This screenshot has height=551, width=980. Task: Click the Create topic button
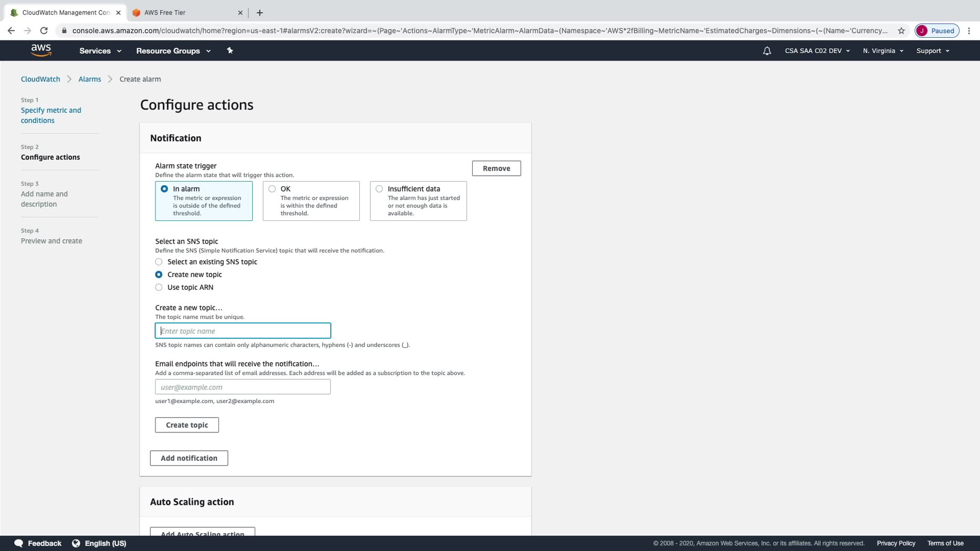pyautogui.click(x=187, y=425)
